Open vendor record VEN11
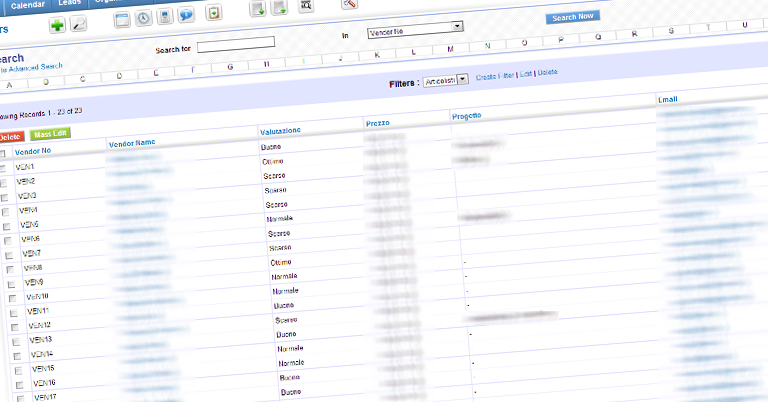 click(38, 311)
